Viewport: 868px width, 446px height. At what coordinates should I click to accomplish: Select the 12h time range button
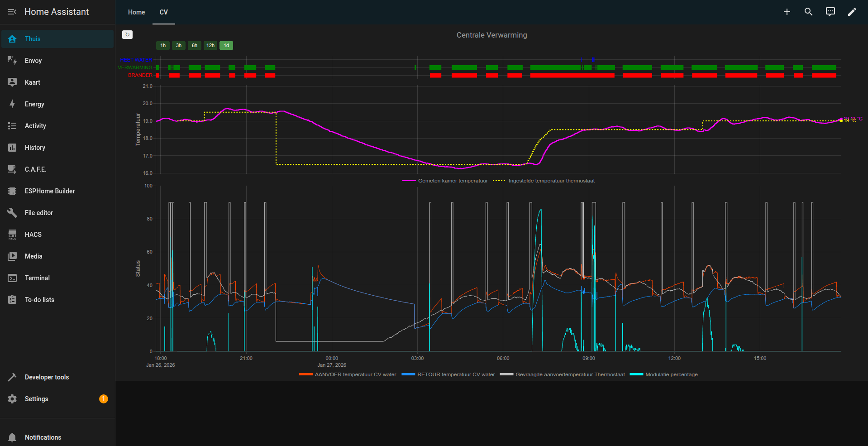[x=210, y=45]
